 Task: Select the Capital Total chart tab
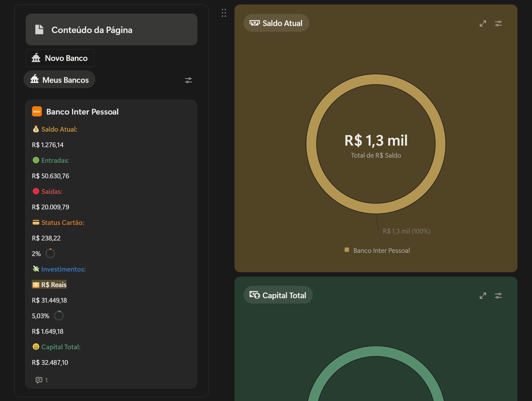pos(278,295)
